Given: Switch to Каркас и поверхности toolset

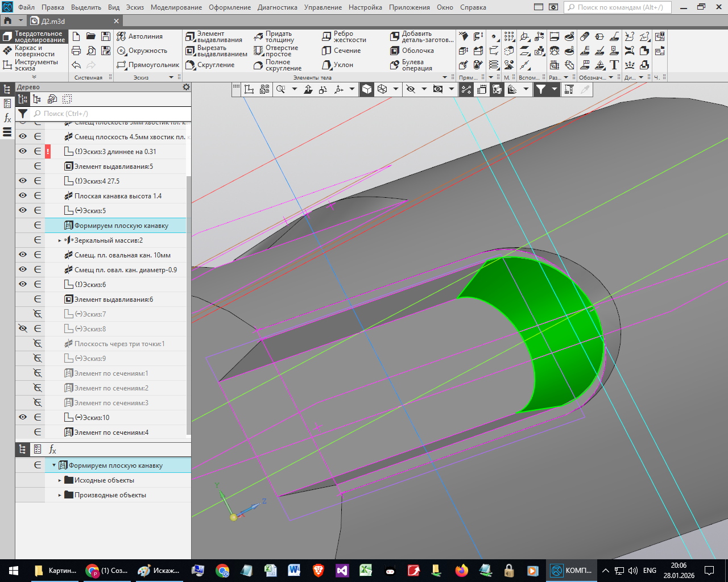Looking at the screenshot, I should (34, 51).
